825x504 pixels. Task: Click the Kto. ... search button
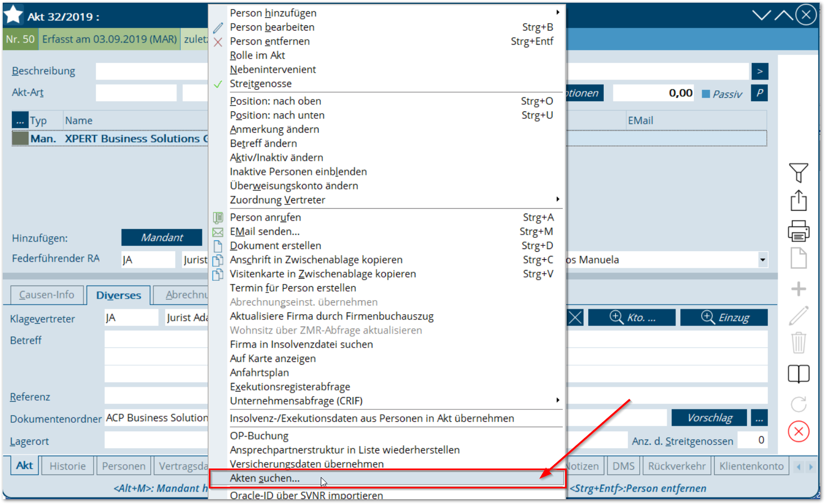pyautogui.click(x=632, y=318)
